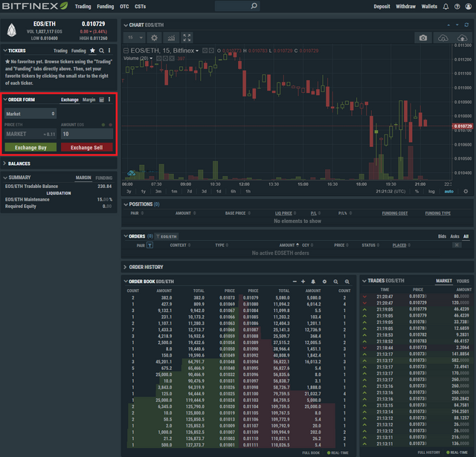Set chart range to 1d

(219, 192)
